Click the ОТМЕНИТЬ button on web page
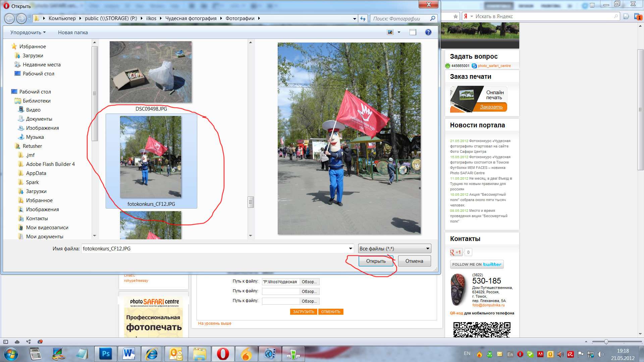Viewport: 644px width, 362px height. (331, 312)
